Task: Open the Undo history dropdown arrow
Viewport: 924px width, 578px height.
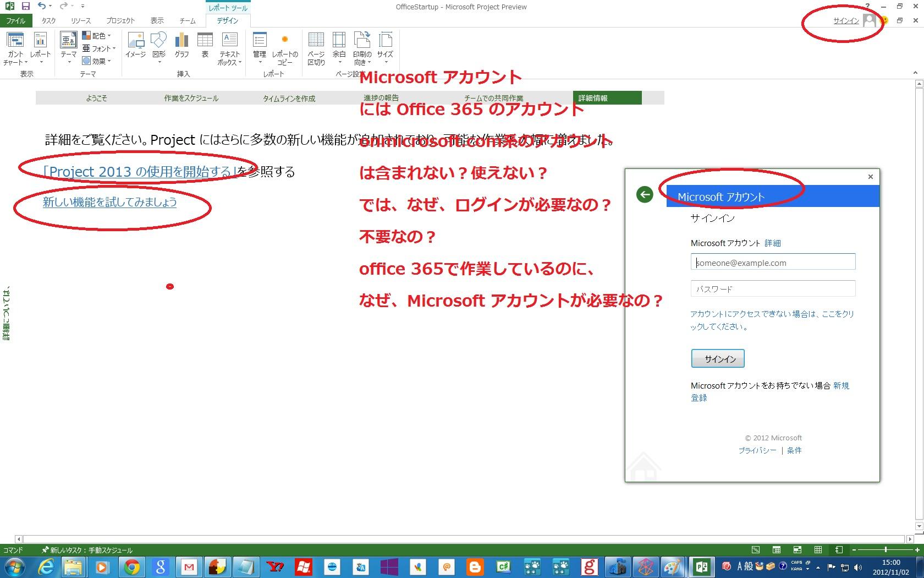Action: tap(51, 6)
